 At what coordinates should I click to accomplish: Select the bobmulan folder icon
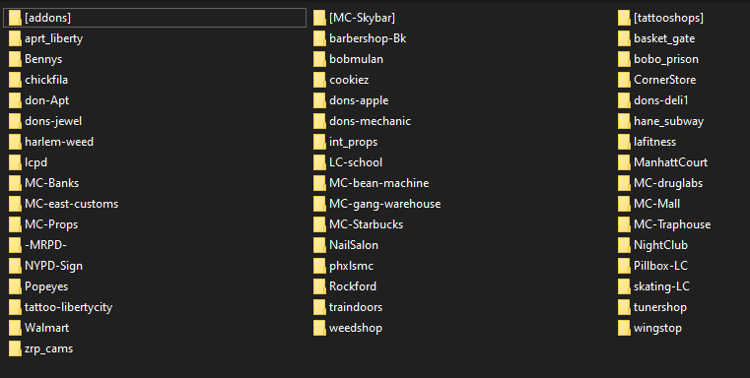(320, 59)
